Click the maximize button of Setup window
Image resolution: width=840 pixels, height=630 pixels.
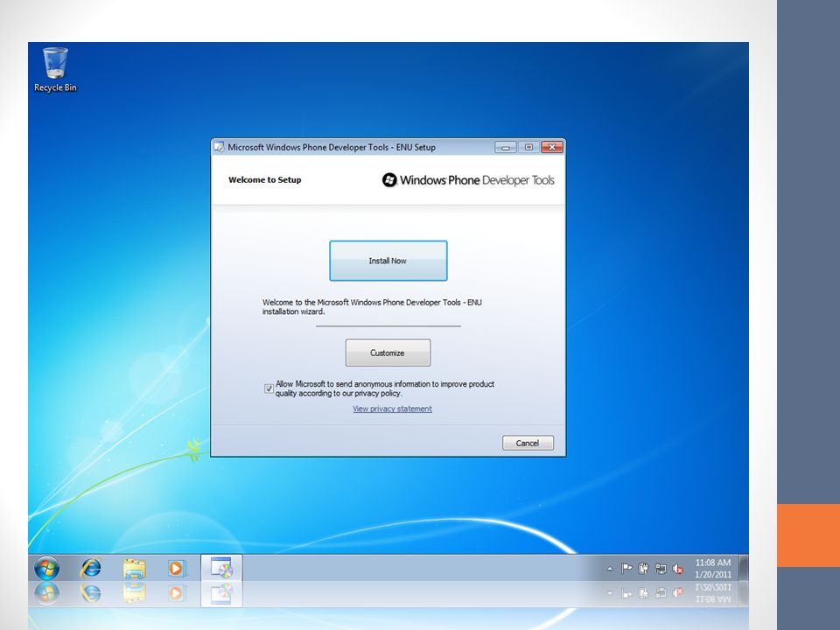pyautogui.click(x=528, y=147)
